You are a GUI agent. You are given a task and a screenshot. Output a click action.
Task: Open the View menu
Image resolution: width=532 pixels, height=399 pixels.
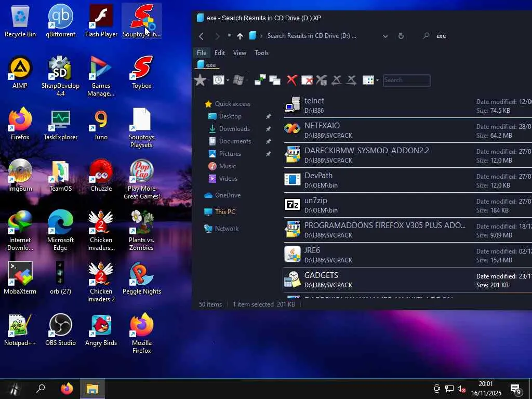[x=240, y=53]
